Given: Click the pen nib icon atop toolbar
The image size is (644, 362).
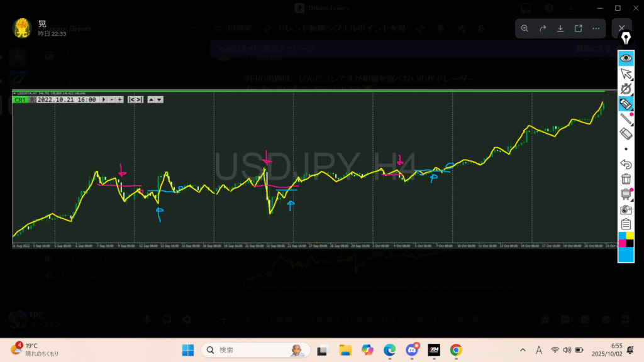Looking at the screenshot, I should [x=626, y=38].
